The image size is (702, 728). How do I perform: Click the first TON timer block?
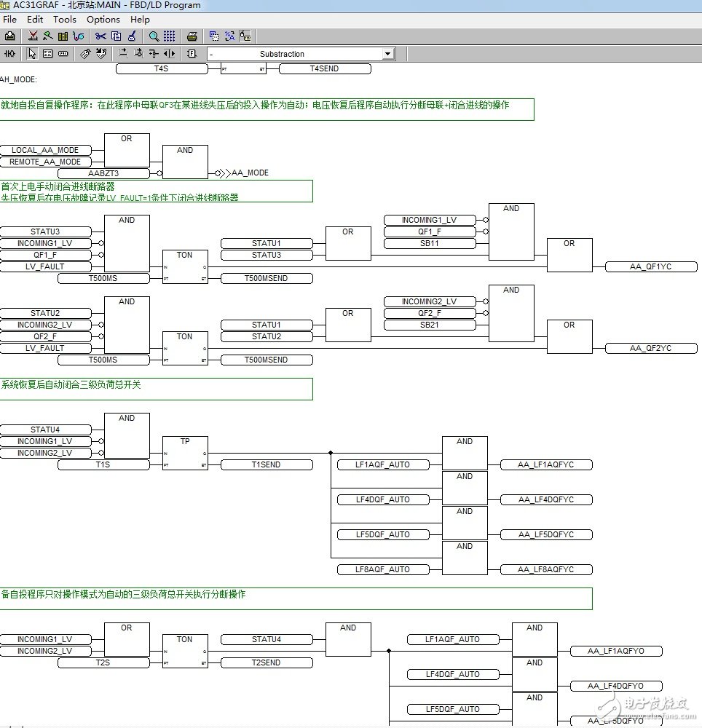pos(185,266)
